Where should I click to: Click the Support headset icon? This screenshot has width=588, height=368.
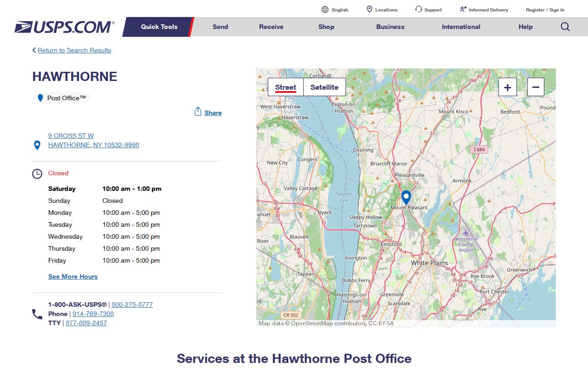418,9
